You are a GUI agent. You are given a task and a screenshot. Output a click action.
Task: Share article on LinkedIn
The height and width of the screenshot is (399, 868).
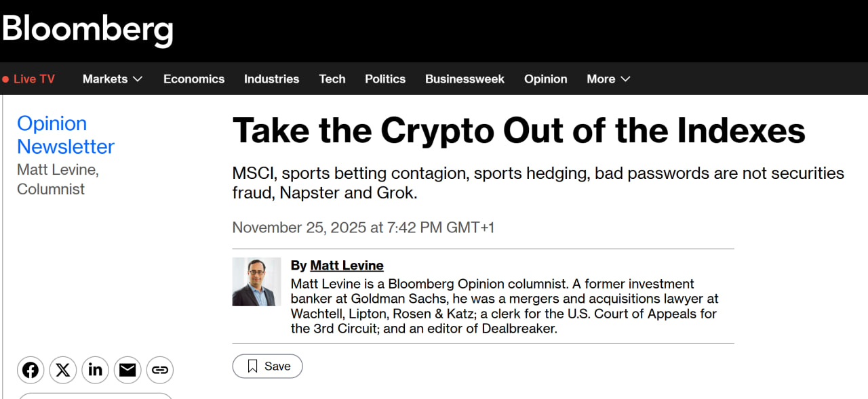95,370
